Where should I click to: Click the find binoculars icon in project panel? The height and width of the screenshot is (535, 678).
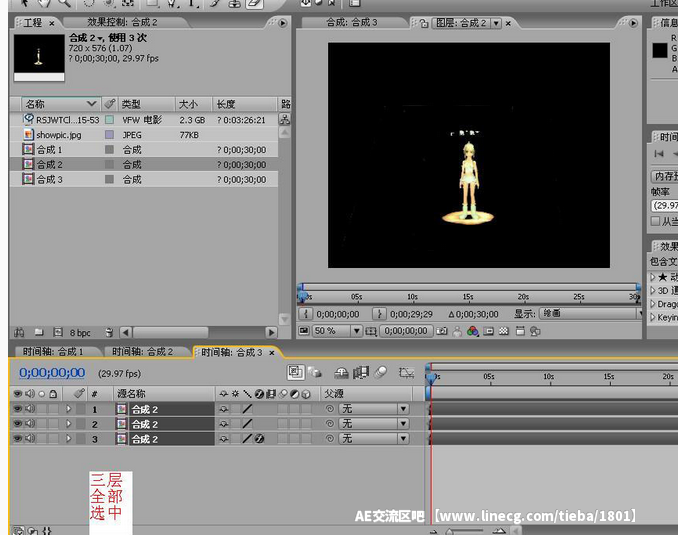pos(19,332)
